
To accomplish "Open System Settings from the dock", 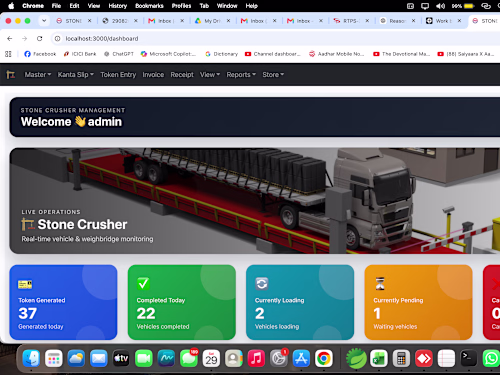I will point(279,359).
